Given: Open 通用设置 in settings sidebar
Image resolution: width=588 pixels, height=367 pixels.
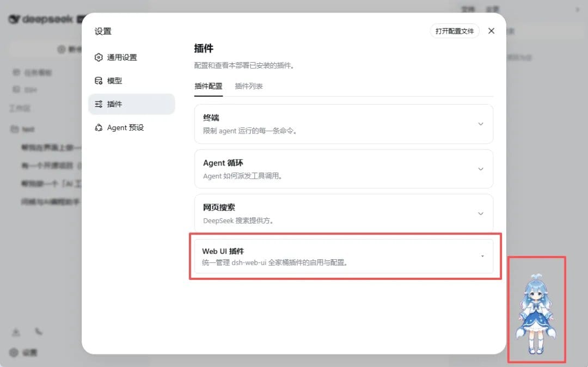Looking at the screenshot, I should [131, 57].
